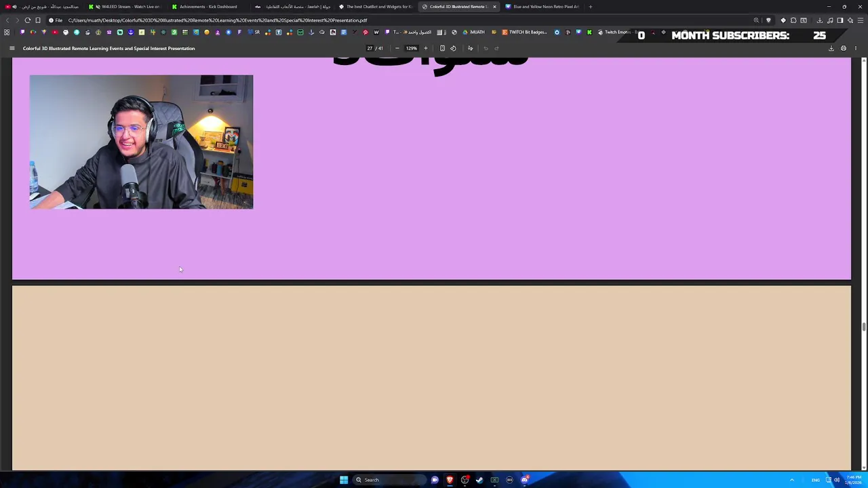Open the ENG language indicator
Viewport: 868px width, 488px height.
point(816,480)
